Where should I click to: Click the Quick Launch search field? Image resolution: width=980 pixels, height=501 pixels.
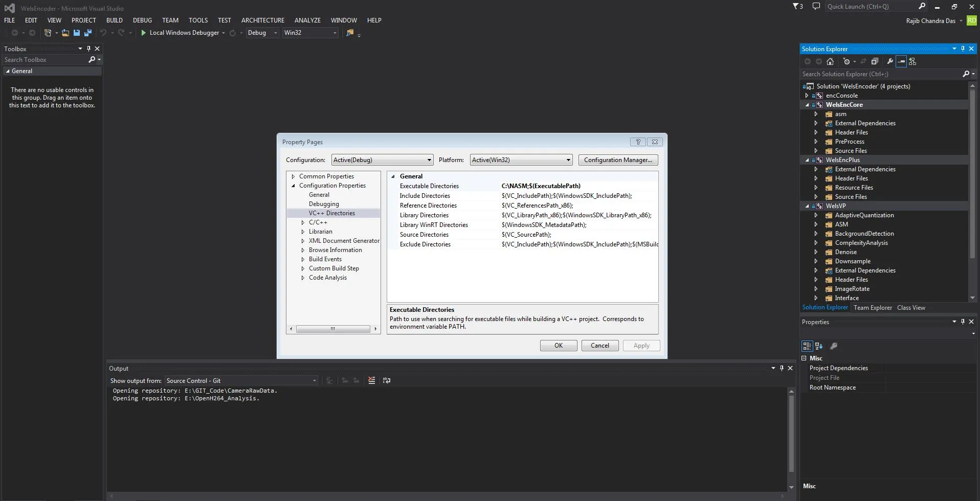pyautogui.click(x=871, y=7)
